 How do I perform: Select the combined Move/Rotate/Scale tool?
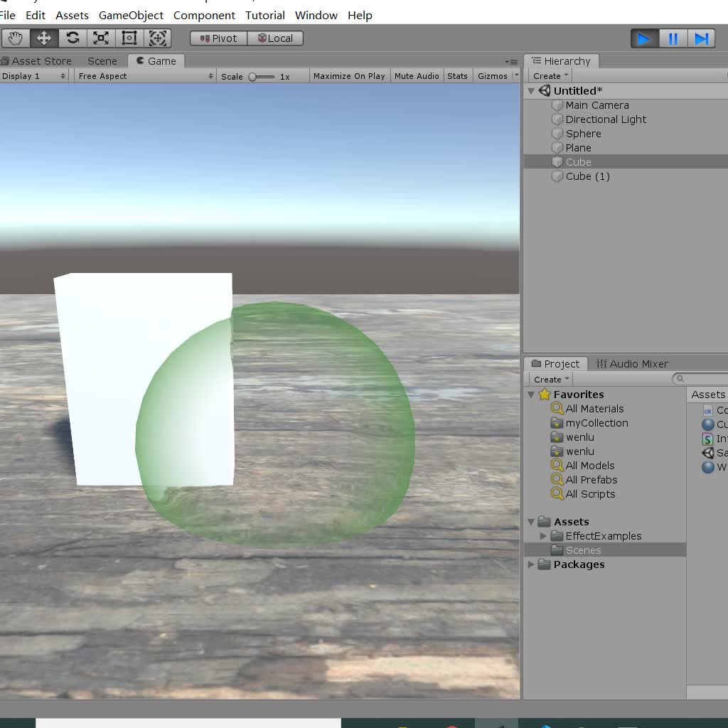(157, 38)
